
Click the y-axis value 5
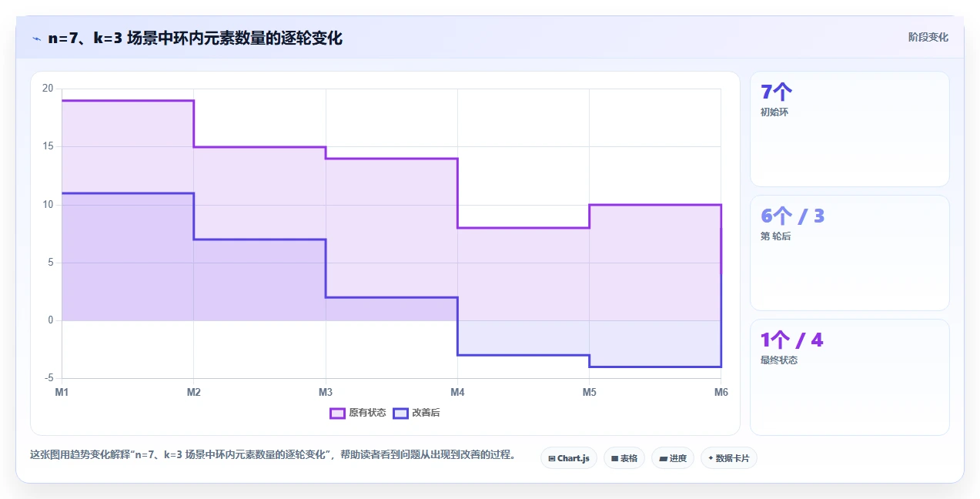51,263
